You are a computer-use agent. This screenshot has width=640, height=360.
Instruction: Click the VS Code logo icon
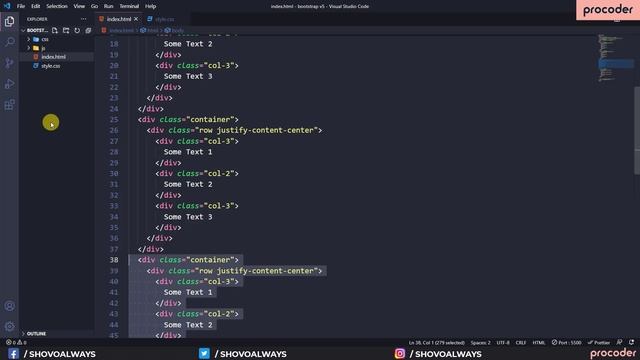pyautogui.click(x=7, y=6)
